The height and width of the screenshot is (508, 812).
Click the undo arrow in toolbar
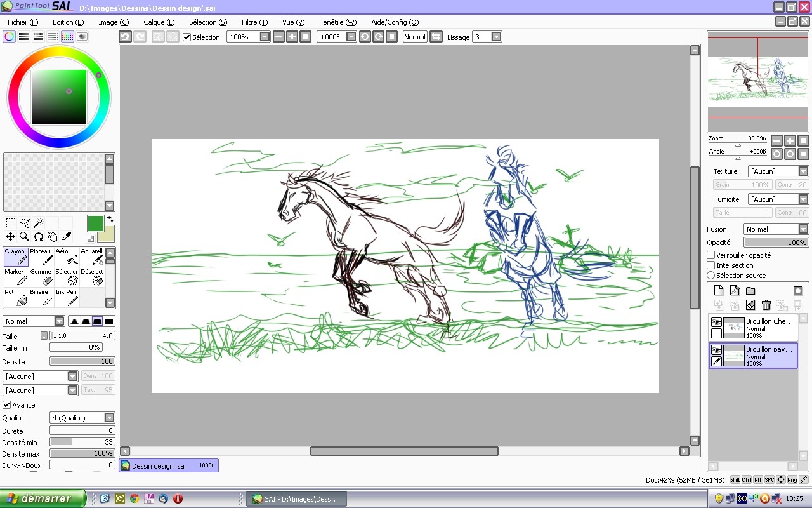(126, 37)
